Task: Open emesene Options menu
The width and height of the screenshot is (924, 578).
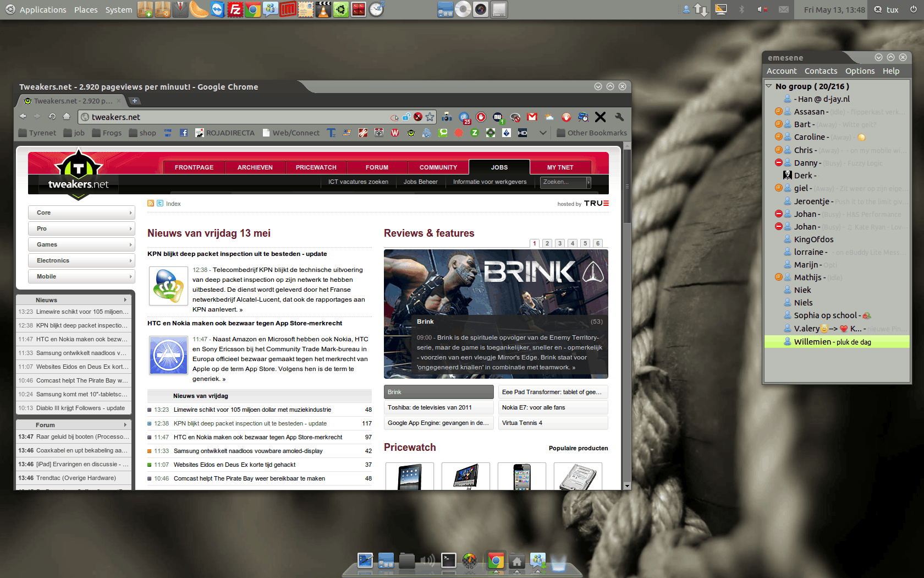Action: click(860, 71)
